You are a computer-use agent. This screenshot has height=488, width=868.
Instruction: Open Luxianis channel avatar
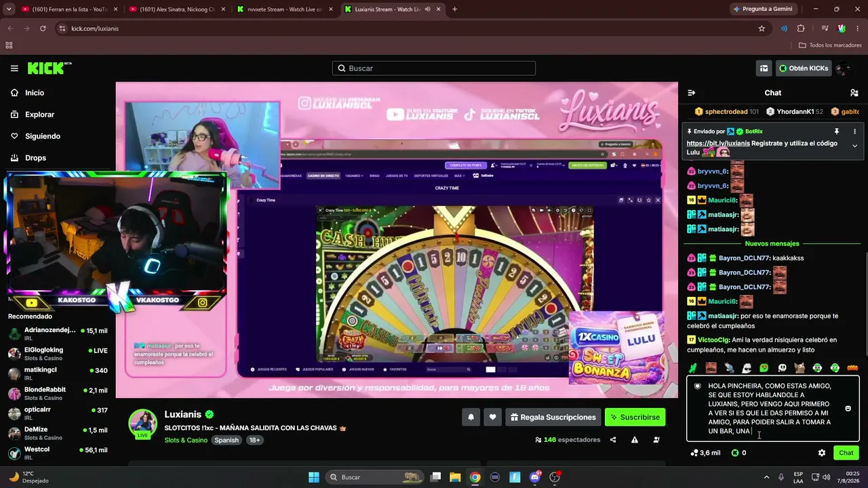143,424
